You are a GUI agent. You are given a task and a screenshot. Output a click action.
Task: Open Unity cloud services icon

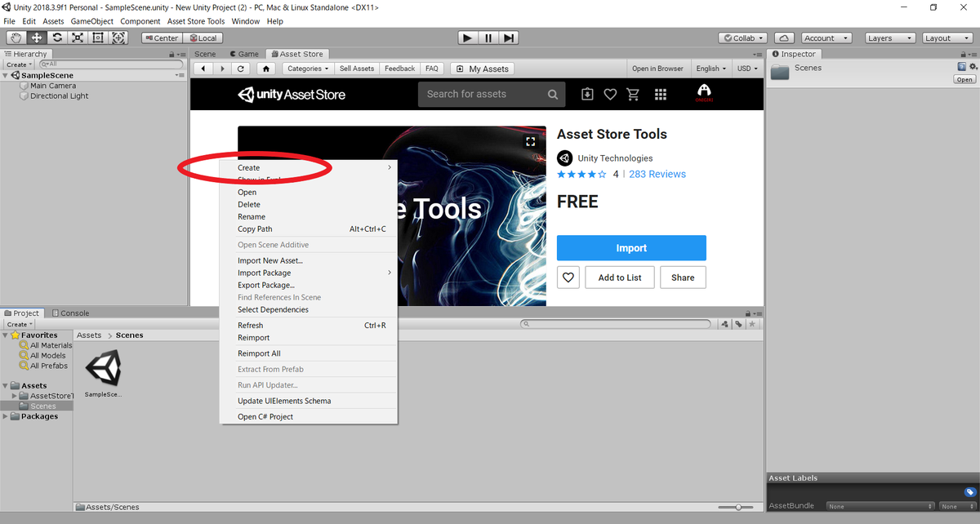[x=784, y=38]
